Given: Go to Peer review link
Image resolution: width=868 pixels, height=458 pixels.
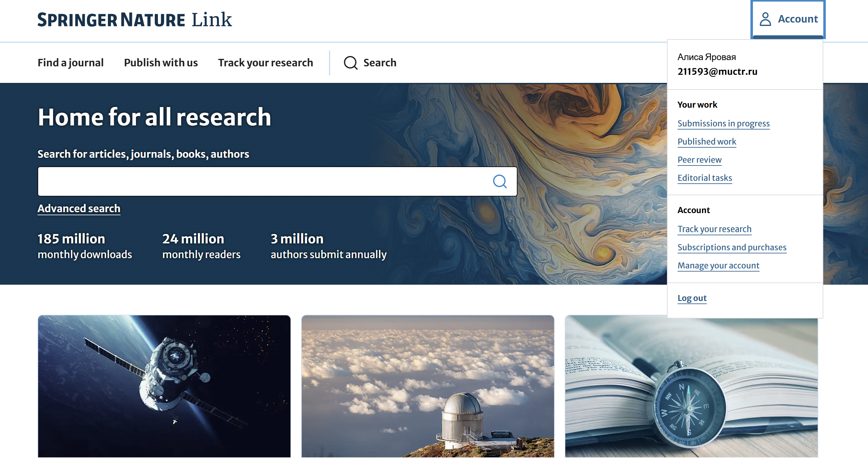Looking at the screenshot, I should [699, 160].
